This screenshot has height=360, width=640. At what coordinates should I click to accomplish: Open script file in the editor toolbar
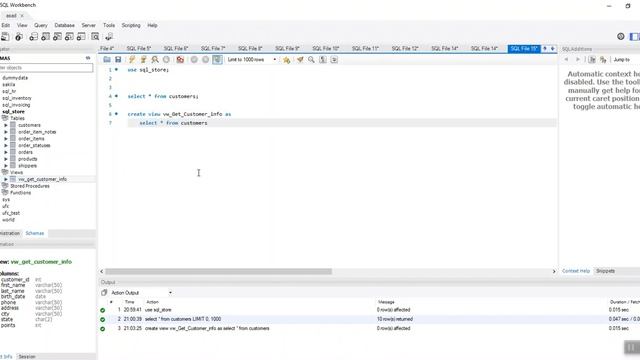(107, 60)
